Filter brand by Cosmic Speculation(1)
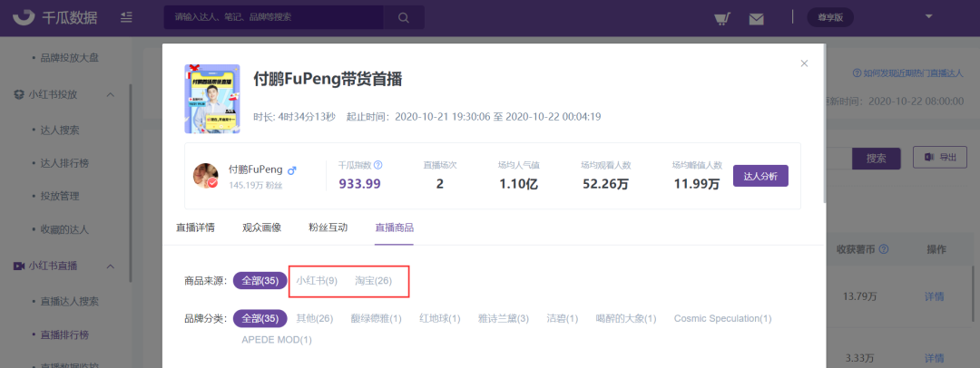 [x=722, y=319]
